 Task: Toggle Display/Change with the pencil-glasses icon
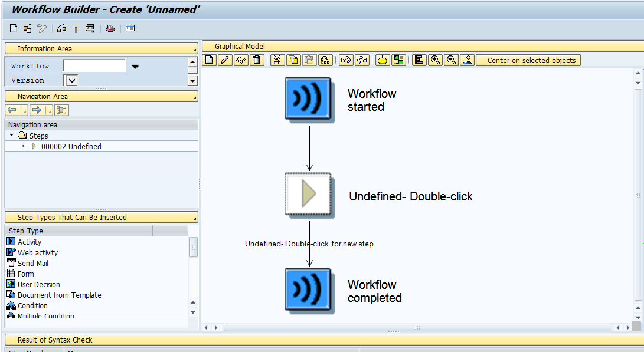click(42, 28)
